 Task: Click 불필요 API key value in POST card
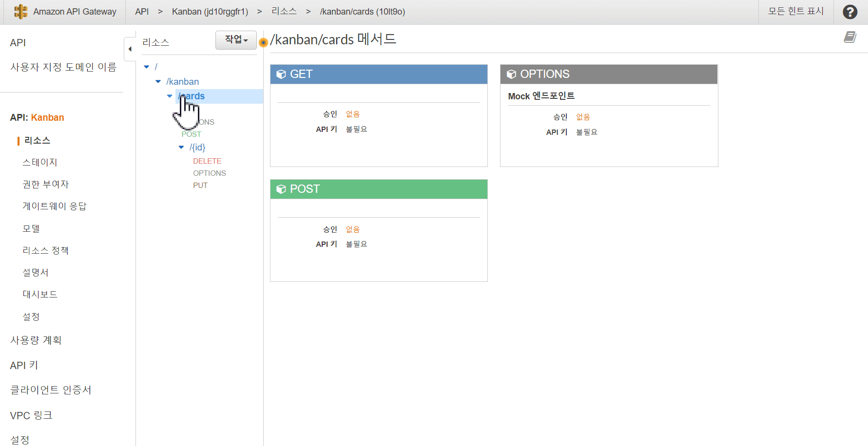[357, 244]
